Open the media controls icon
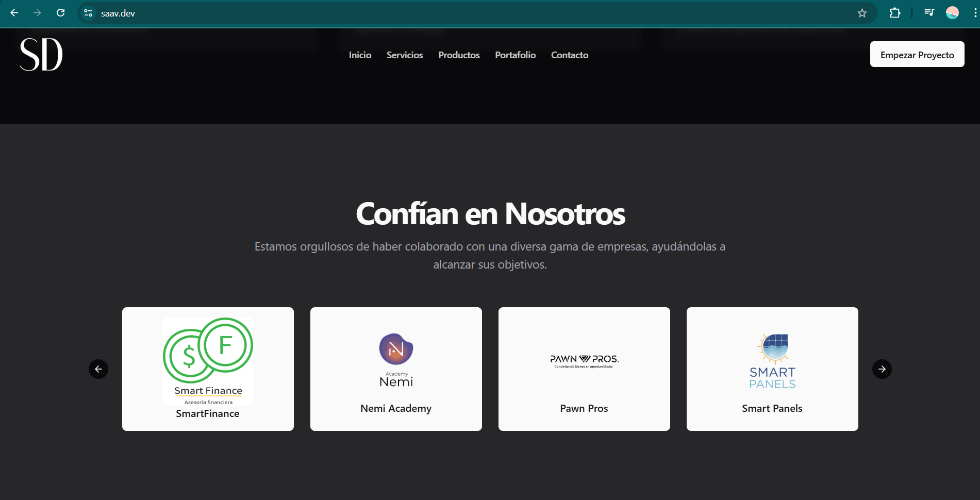This screenshot has height=500, width=980. tap(929, 13)
